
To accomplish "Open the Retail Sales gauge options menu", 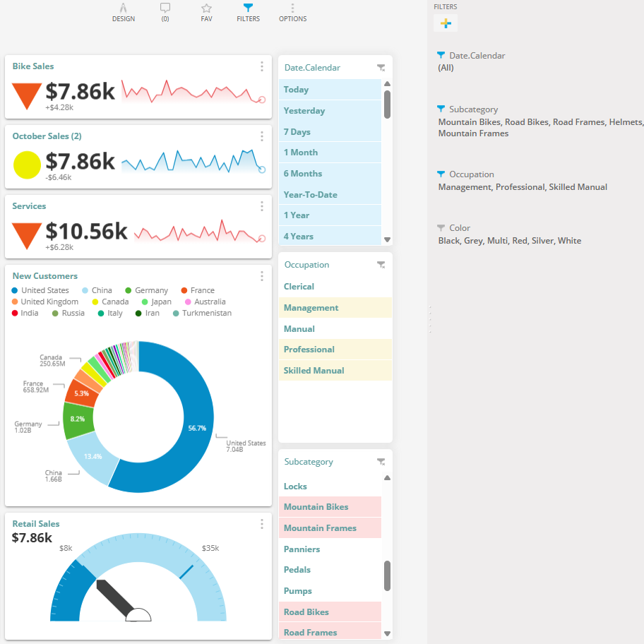I will click(261, 524).
